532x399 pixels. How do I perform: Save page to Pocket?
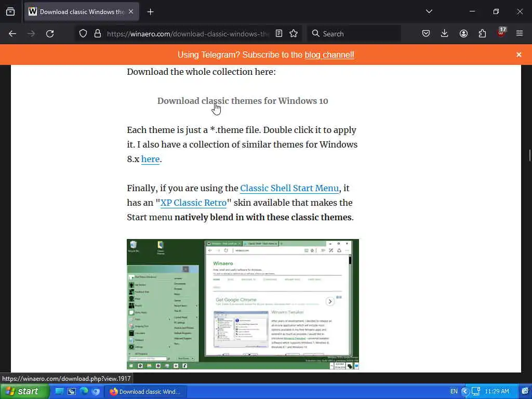pos(426,34)
